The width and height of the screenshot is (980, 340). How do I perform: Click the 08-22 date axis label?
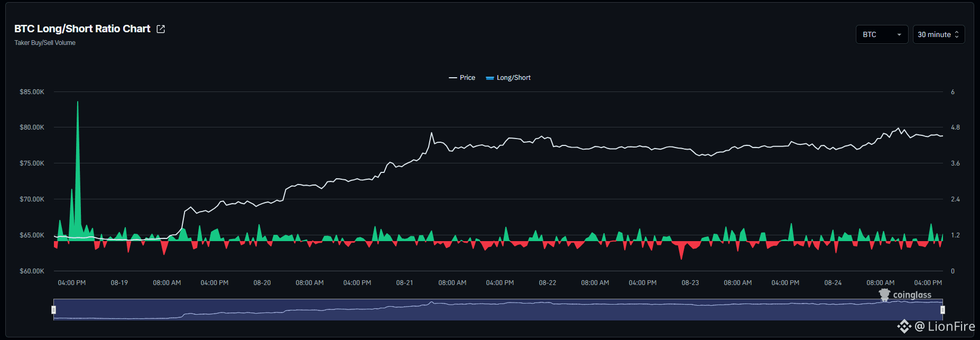point(548,283)
